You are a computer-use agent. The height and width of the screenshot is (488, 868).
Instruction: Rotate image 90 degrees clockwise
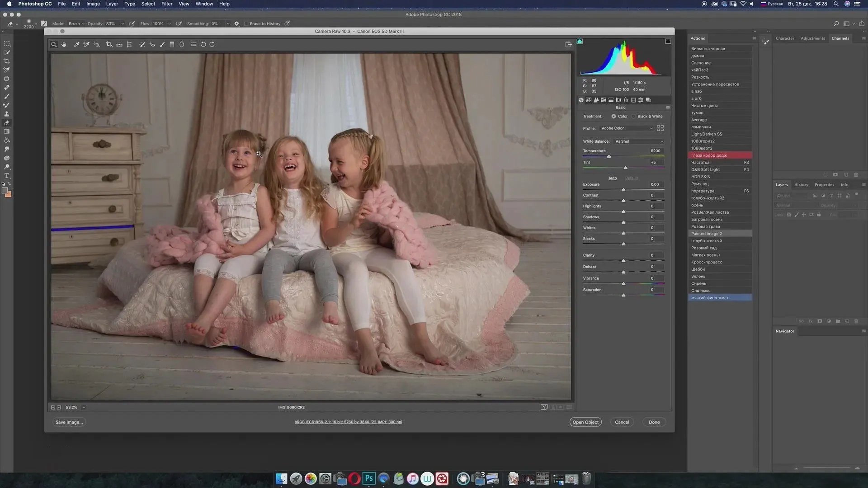(x=212, y=44)
